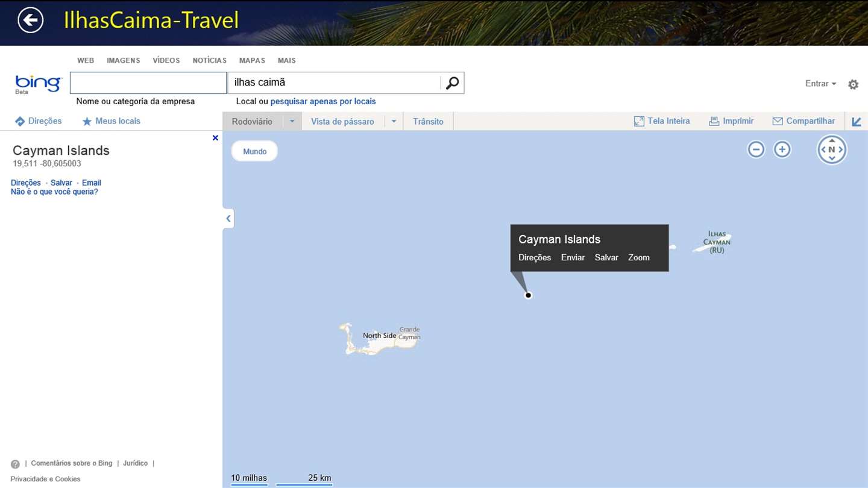Image resolution: width=868 pixels, height=488 pixels.
Task: Print the map with Imprimir
Action: [x=731, y=121]
